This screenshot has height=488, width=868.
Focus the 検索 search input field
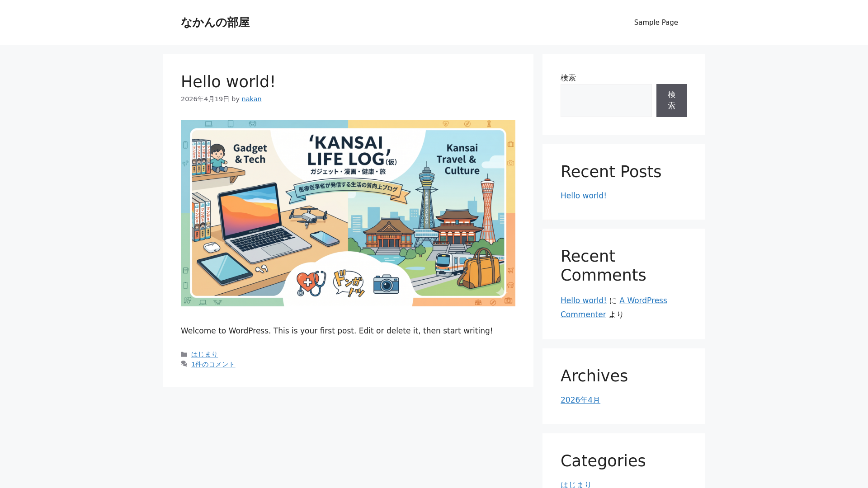click(606, 100)
